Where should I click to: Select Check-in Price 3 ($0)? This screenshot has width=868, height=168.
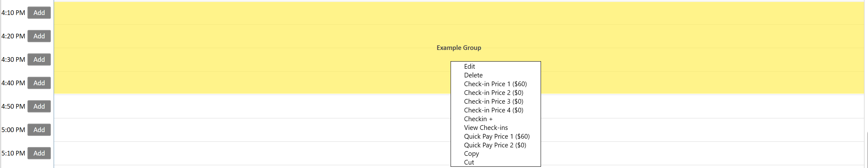tap(493, 101)
